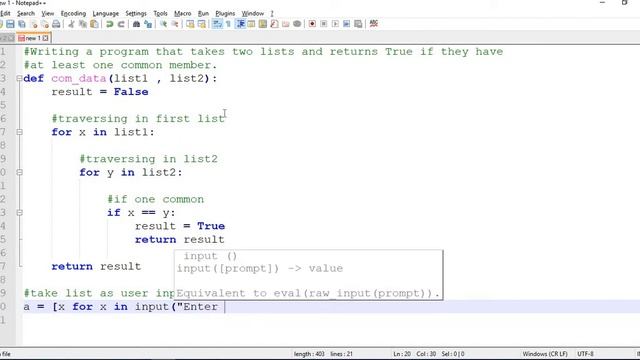The width and height of the screenshot is (640, 360).
Task: Click the '#traversing in list2' comment
Action: [149, 159]
